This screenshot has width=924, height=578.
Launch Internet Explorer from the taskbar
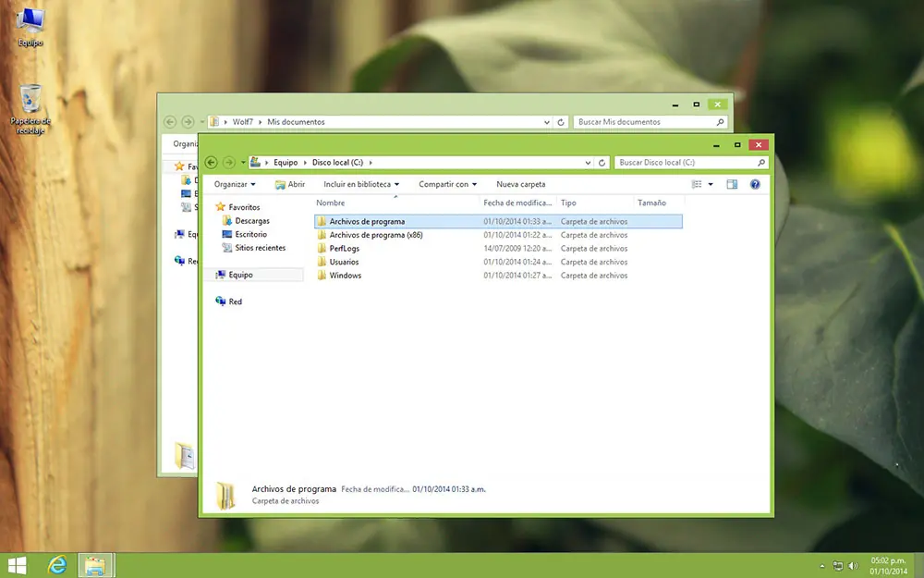tap(57, 566)
